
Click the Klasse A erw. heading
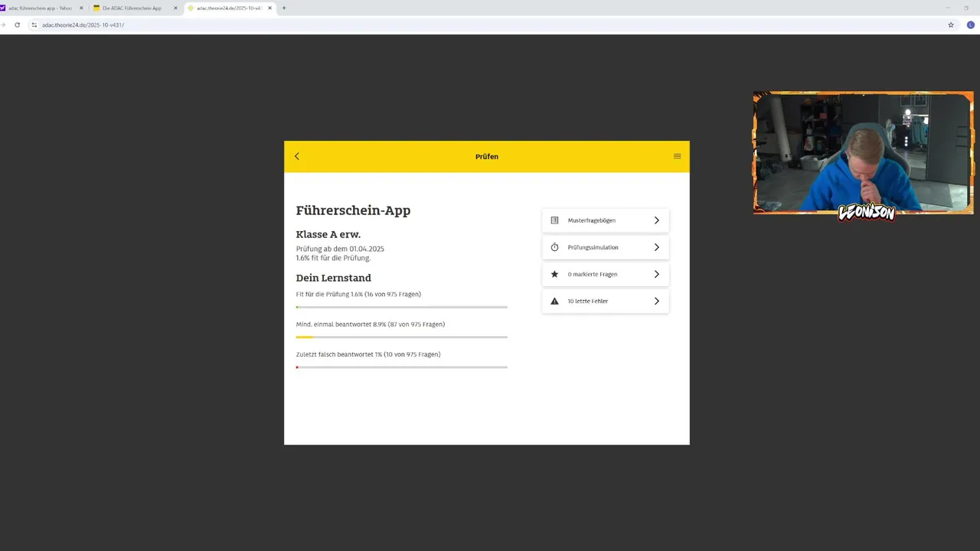328,234
